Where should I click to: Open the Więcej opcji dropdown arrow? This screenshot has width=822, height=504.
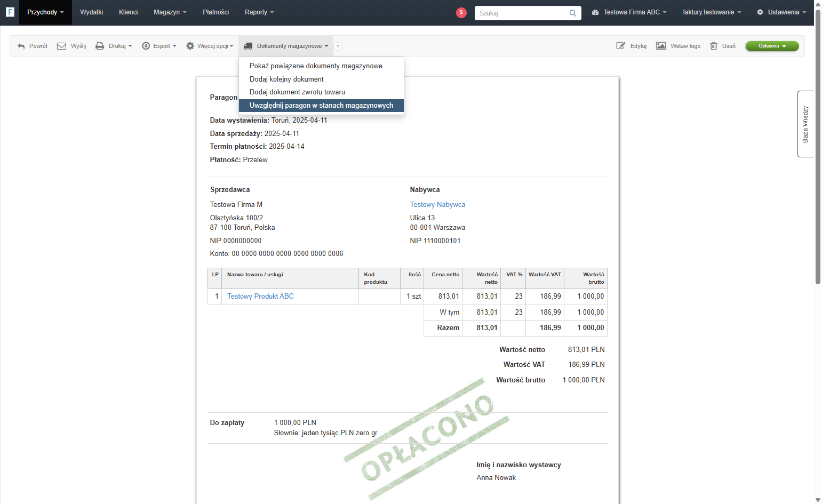[x=232, y=46]
